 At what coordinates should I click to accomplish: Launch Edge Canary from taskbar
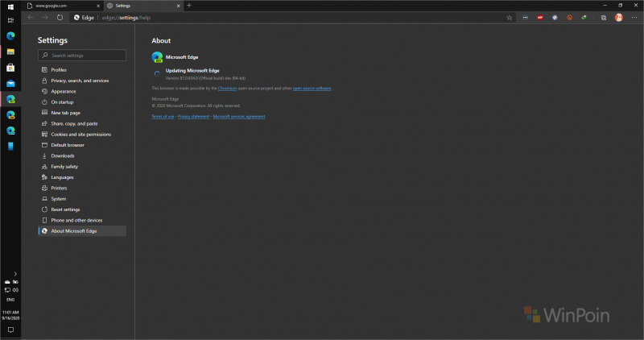pyautogui.click(x=10, y=114)
